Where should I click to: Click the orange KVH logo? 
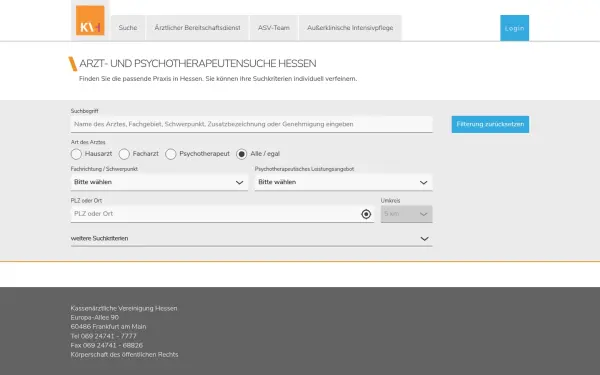[x=90, y=20]
